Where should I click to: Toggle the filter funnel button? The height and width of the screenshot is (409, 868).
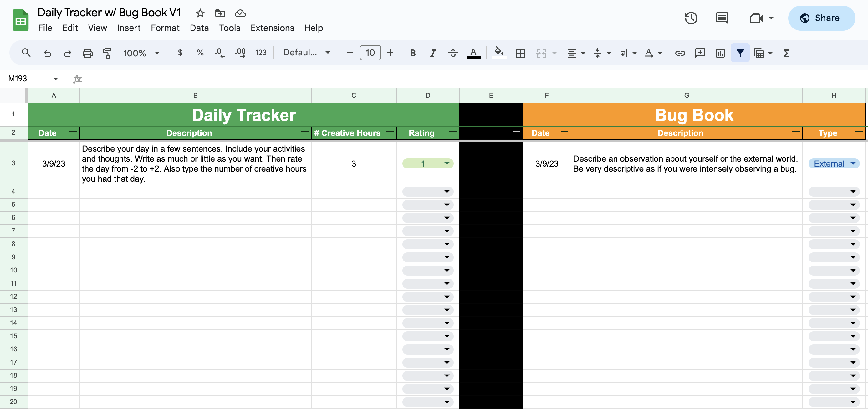tap(740, 53)
